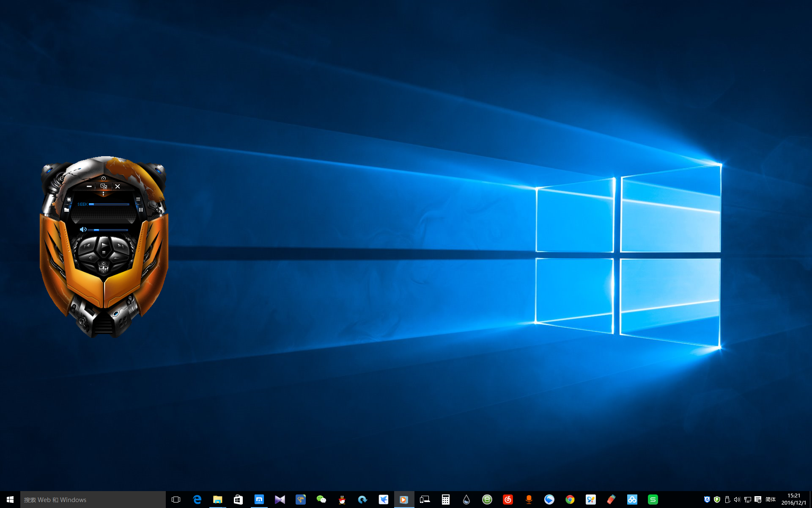Open the clock showing 15:21
This screenshot has width=812, height=508.
coord(793,500)
